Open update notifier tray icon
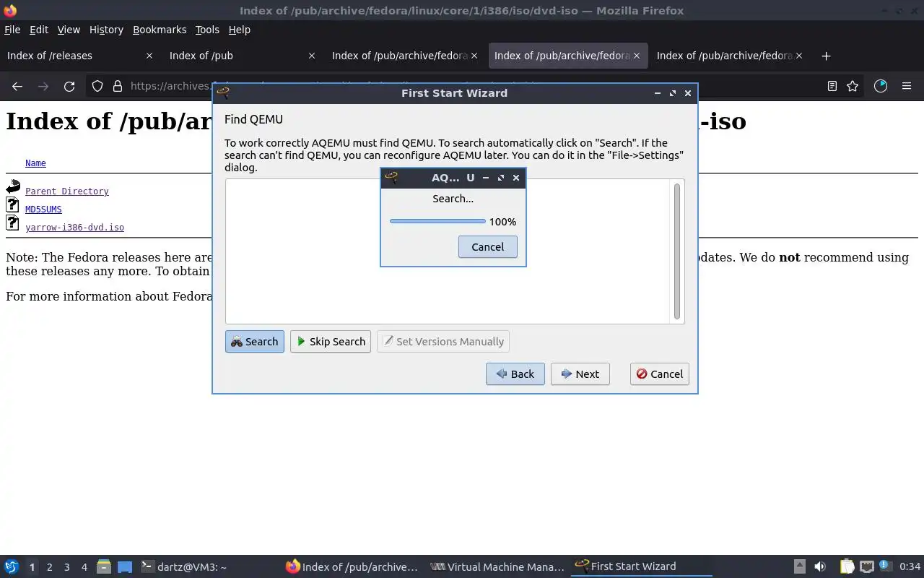The width and height of the screenshot is (924, 578). click(885, 567)
